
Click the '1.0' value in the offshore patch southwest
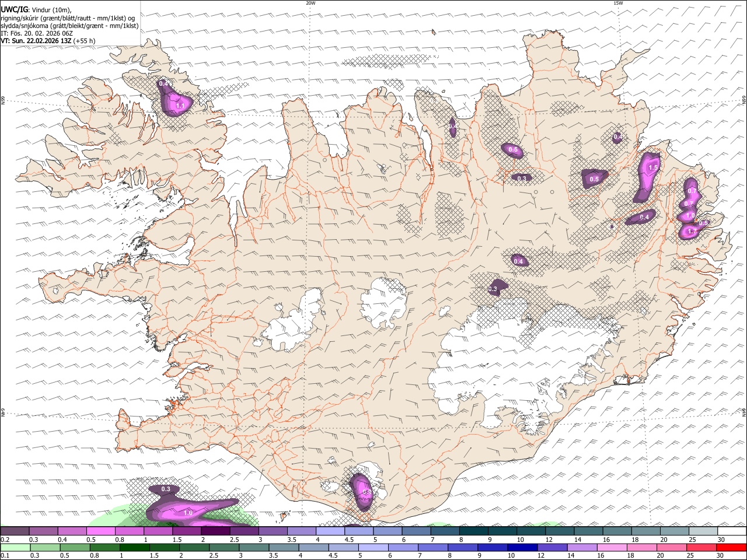(x=188, y=513)
